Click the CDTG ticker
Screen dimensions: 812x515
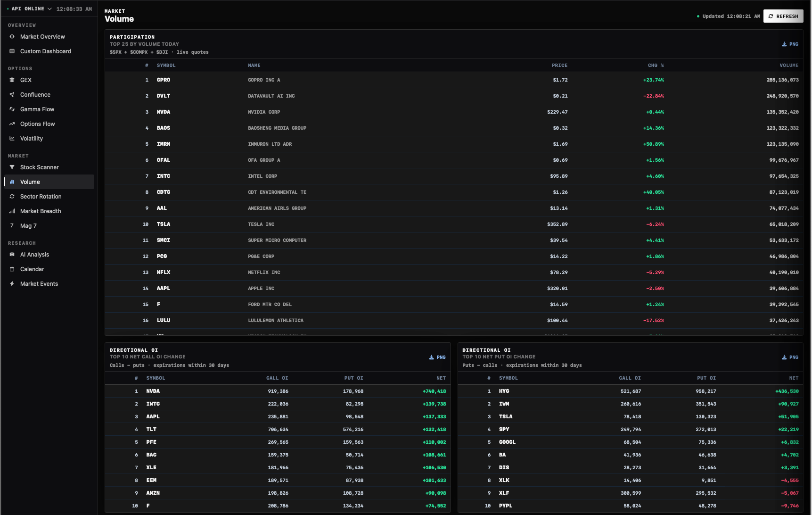(x=164, y=192)
